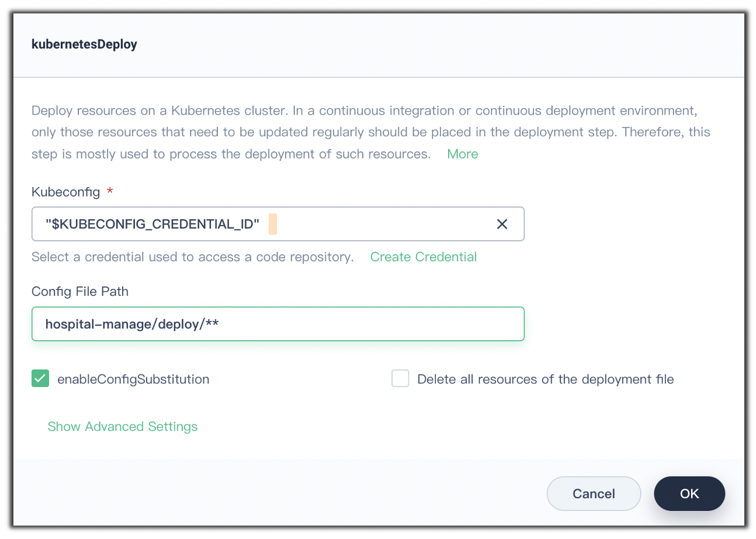
Task: Click the enableConfigSubstitution label text
Action: [x=133, y=379]
